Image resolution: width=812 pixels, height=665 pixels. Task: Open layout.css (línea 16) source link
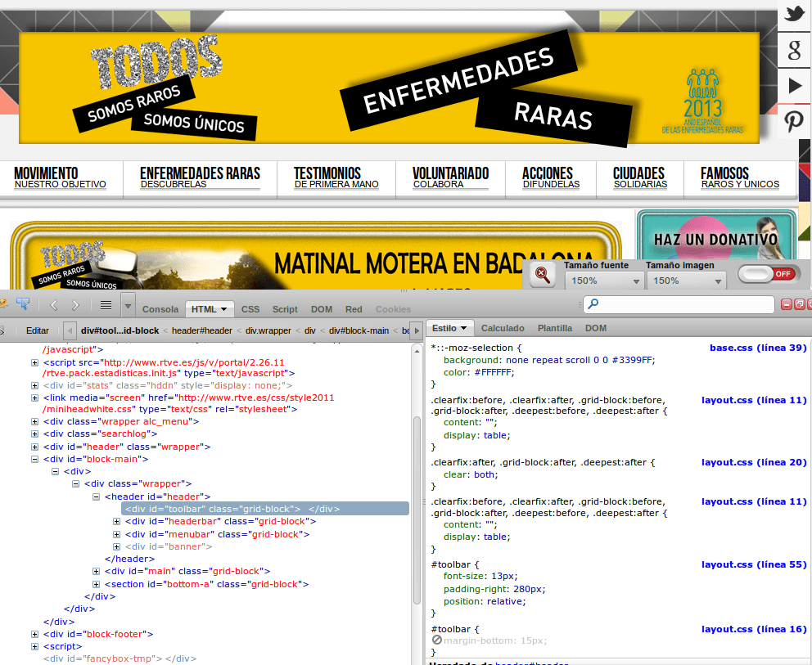(754, 629)
